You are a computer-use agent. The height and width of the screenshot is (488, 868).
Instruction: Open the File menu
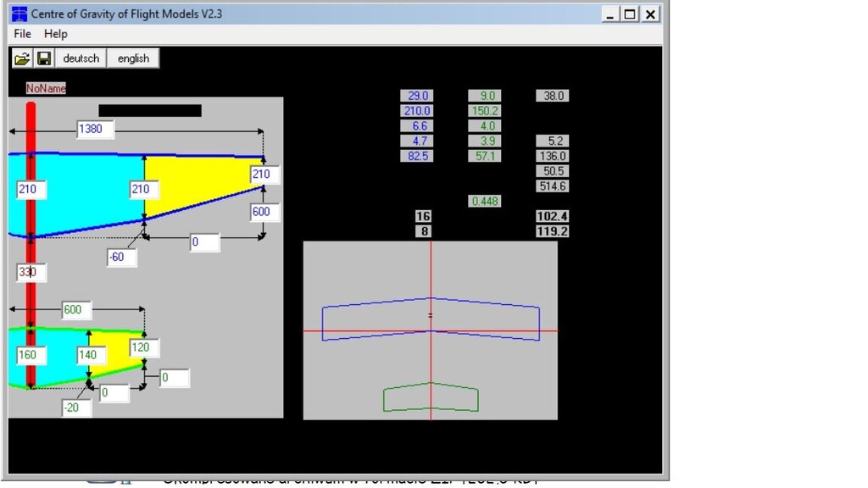23,34
